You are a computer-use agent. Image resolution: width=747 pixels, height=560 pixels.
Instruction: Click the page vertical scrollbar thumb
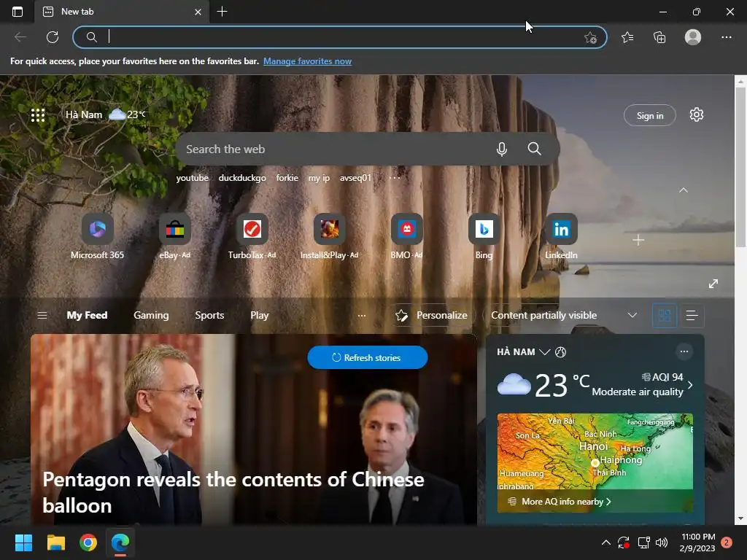(x=740, y=167)
